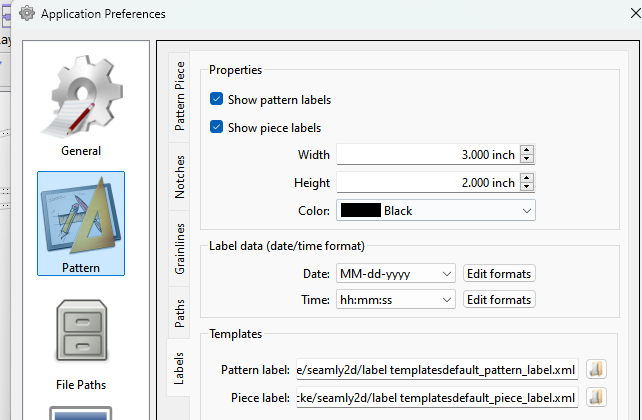This screenshot has height=420, width=642.
Task: Increase label Width with up arrow
Action: pos(527,150)
